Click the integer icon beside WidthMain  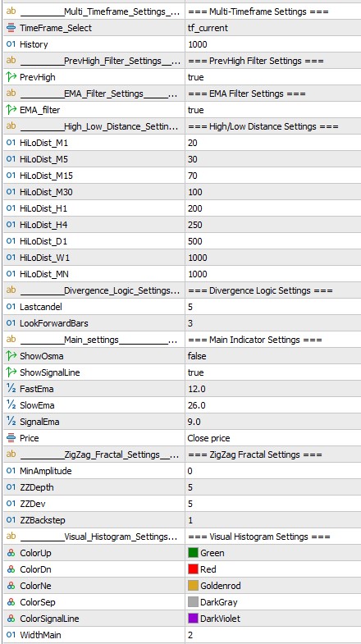(11, 635)
